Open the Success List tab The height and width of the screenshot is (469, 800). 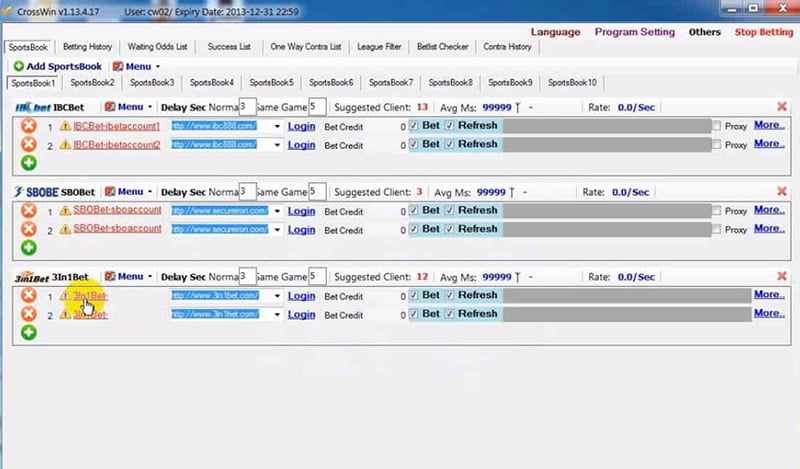[x=229, y=46]
